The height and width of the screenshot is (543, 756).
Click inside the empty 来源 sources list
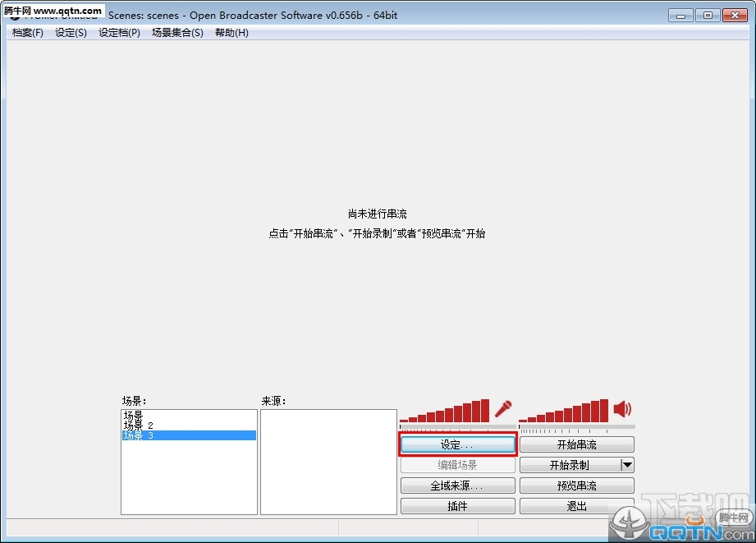[x=328, y=460]
